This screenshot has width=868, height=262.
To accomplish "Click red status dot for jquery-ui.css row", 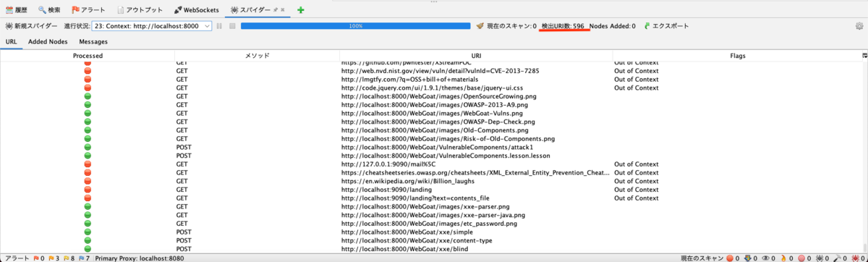I will tap(88, 88).
